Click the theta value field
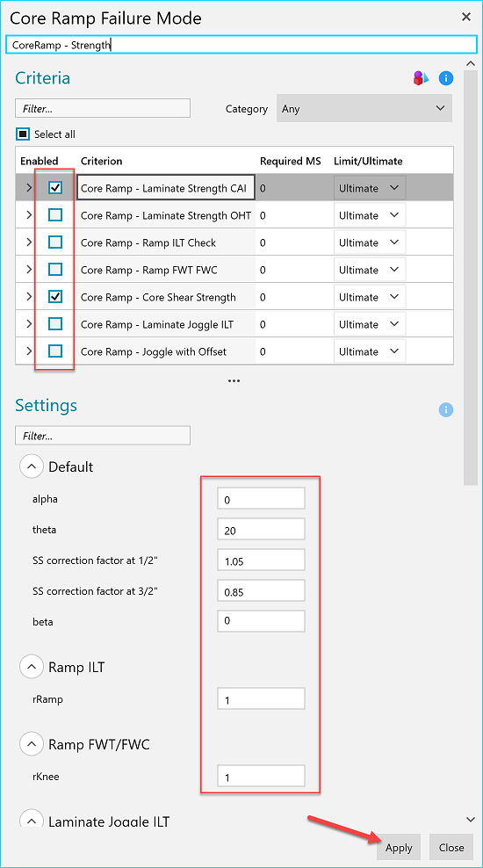 click(x=261, y=529)
